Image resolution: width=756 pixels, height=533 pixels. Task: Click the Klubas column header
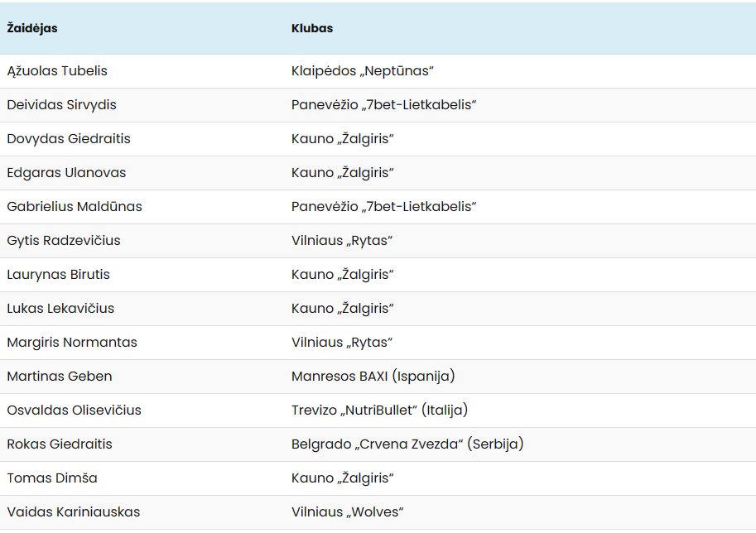312,28
